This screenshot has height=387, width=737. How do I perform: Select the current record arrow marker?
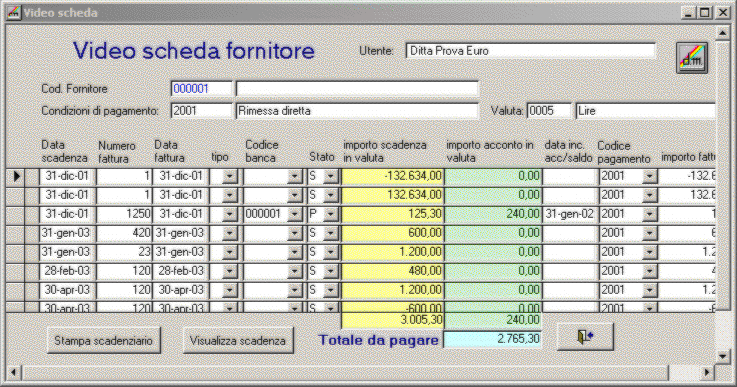(17, 176)
